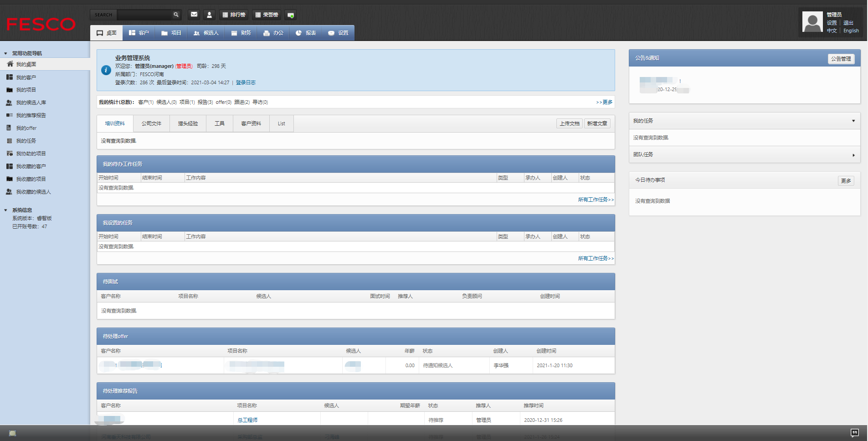Open the mail envelope icon

194,15
